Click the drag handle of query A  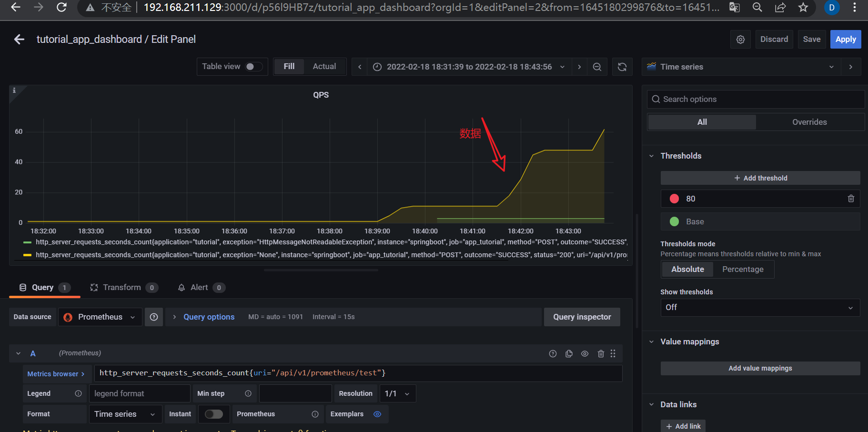[x=613, y=353]
